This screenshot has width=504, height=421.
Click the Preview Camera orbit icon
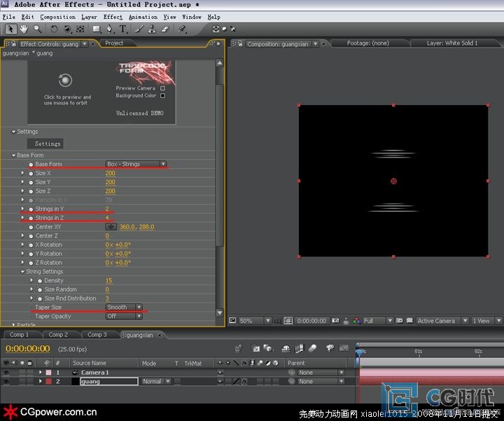tap(65, 80)
